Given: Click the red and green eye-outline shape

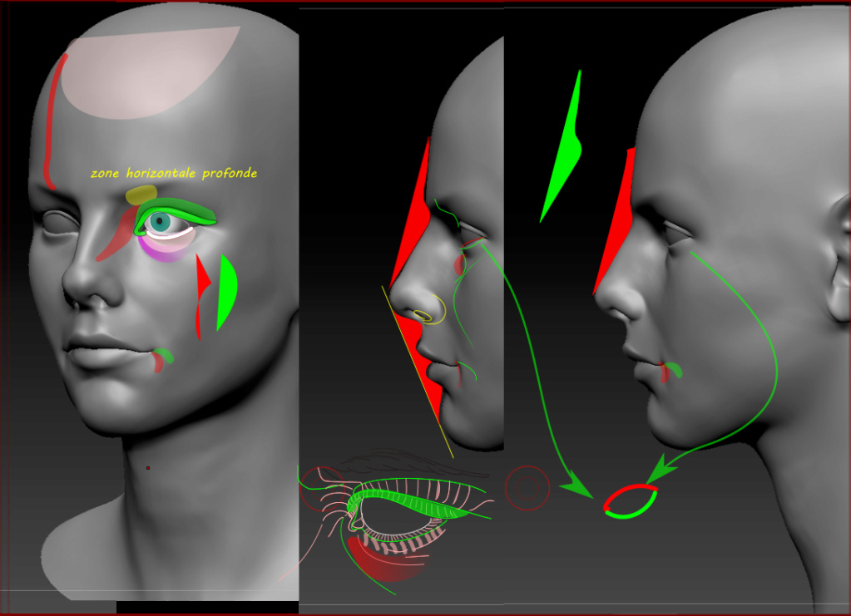Looking at the screenshot, I should pyautogui.click(x=631, y=501).
